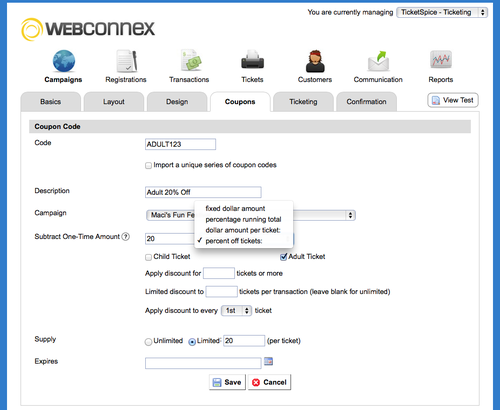Open the Apply discount to every 1st dropdown
This screenshot has height=410, width=500.
coord(236,311)
